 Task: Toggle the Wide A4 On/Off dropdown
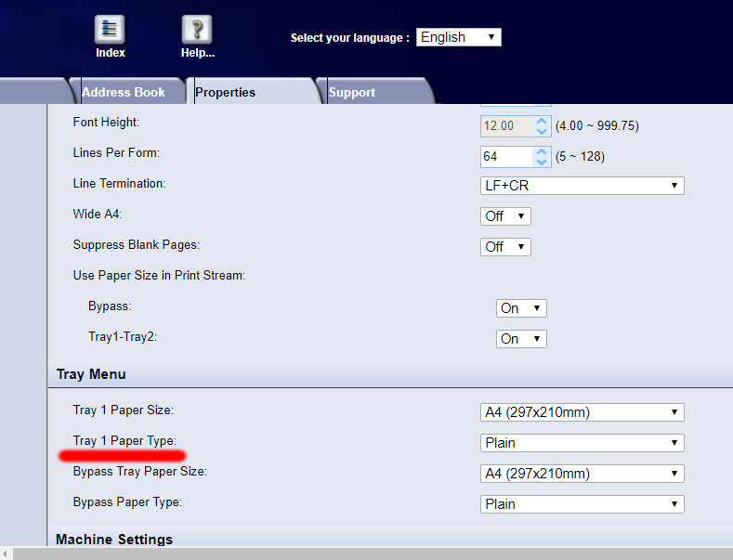click(x=505, y=216)
